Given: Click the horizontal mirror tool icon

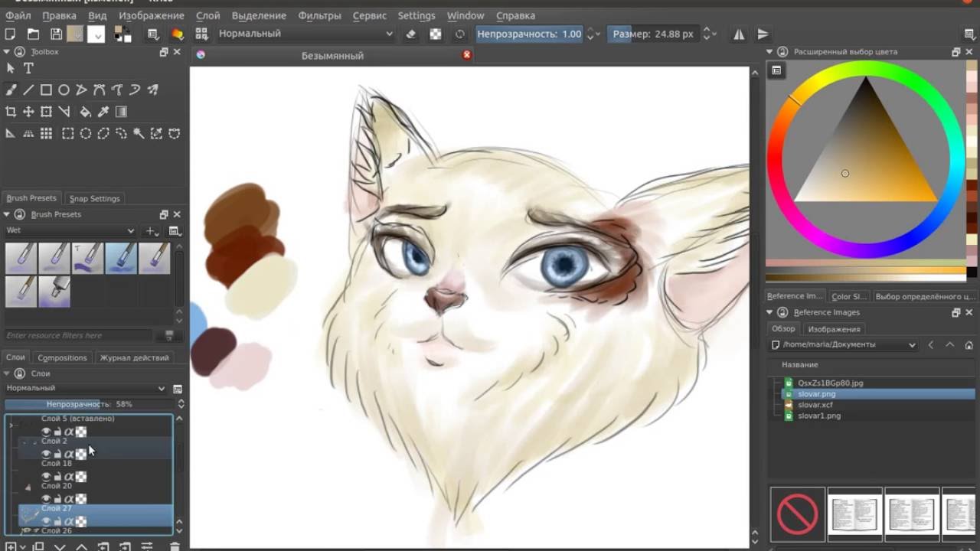Looking at the screenshot, I should point(739,34).
